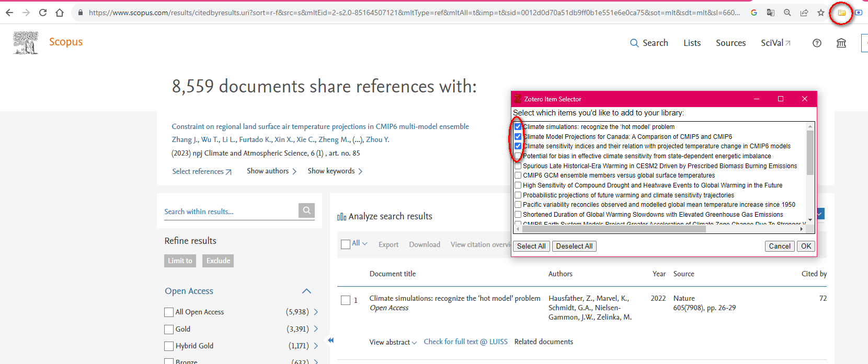The height and width of the screenshot is (364, 868).
Task: Open the Sources menu item
Action: coord(730,43)
